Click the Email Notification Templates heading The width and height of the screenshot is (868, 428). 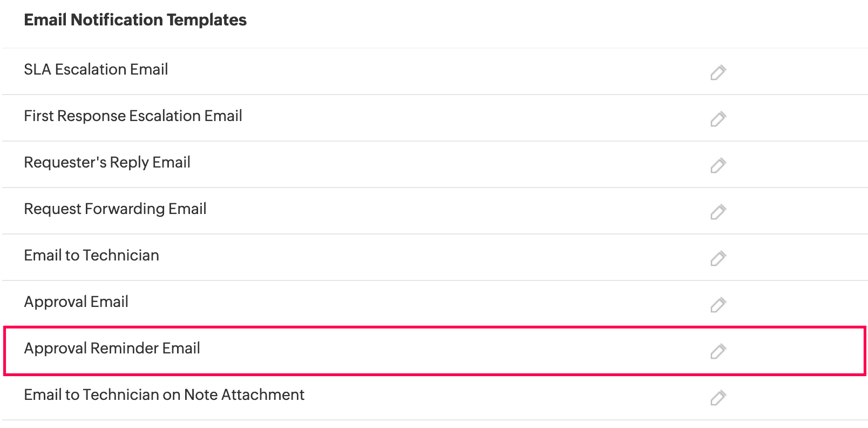point(135,20)
